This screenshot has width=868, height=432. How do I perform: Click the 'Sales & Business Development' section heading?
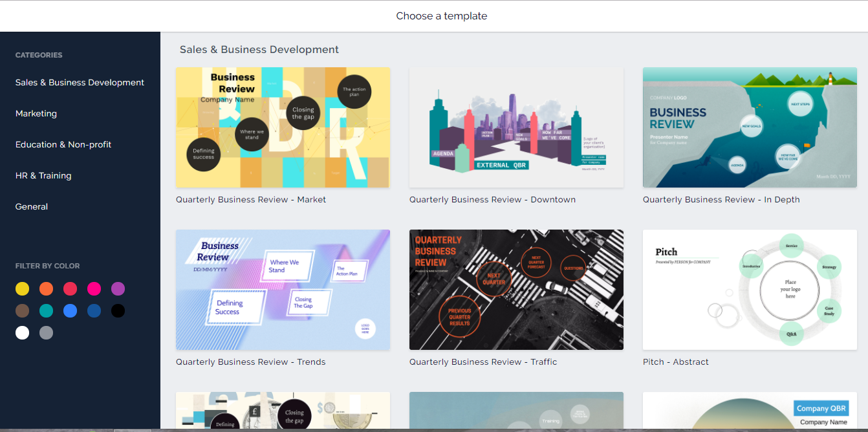point(259,49)
